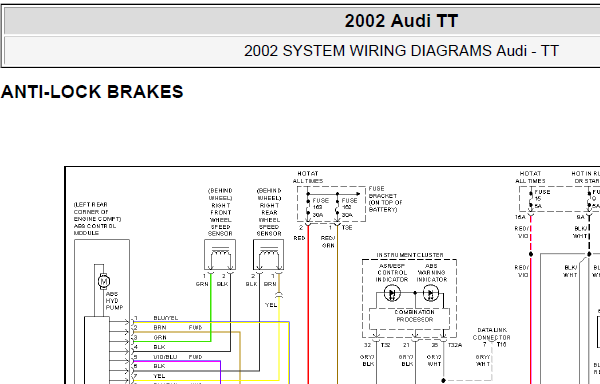Select the "BLU/YEL" wire label at pin 1

[x=166, y=318]
